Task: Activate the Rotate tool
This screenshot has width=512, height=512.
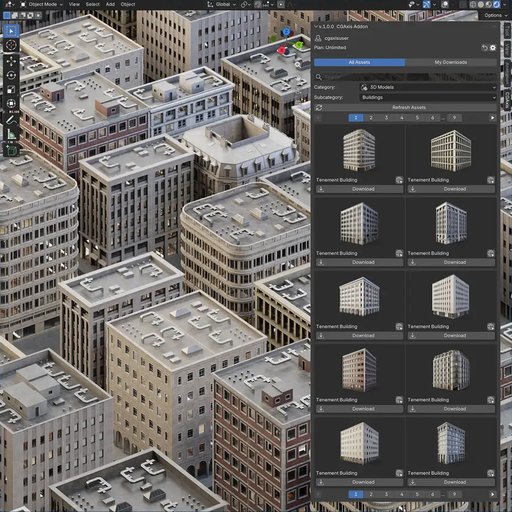Action: 11,76
